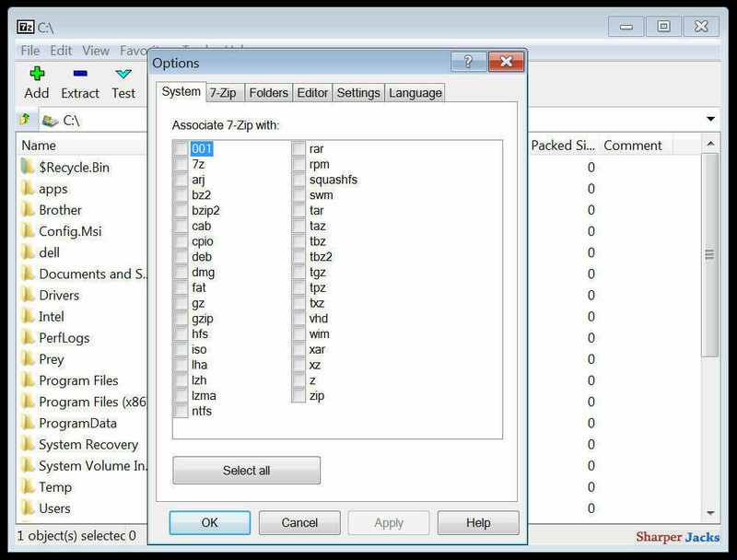
Task: Click the drive icon in address bar
Action: (x=50, y=121)
